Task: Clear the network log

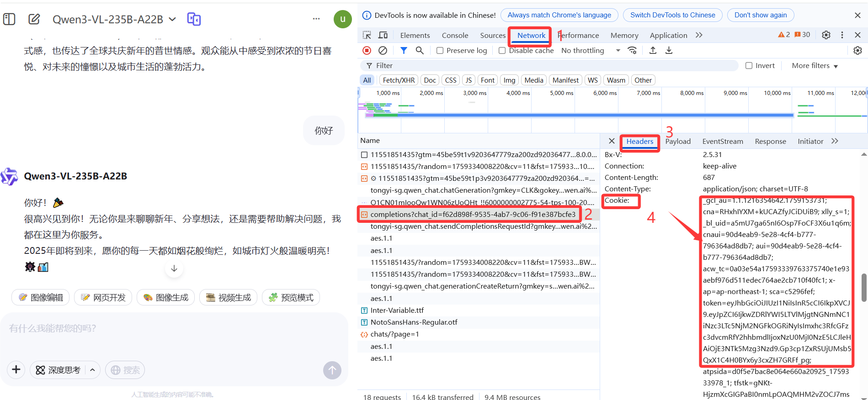Action: pos(383,51)
